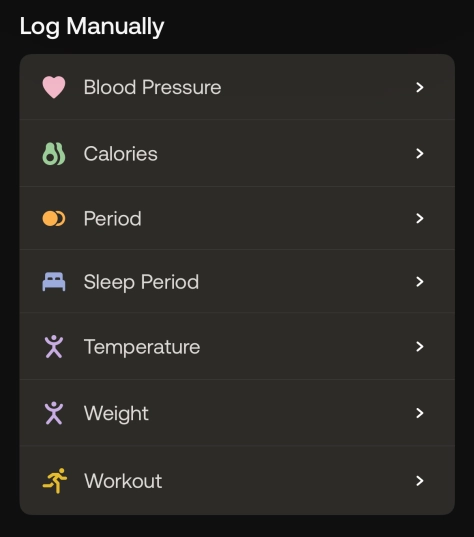Viewport: 474px width, 537px height.
Task: Open Calories using the right chevron
Action: coord(420,153)
